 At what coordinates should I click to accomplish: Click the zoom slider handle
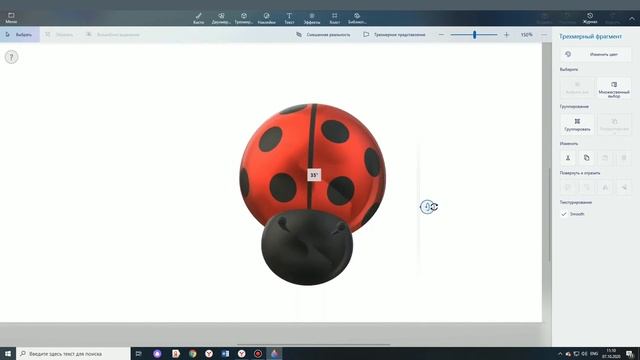coord(474,35)
